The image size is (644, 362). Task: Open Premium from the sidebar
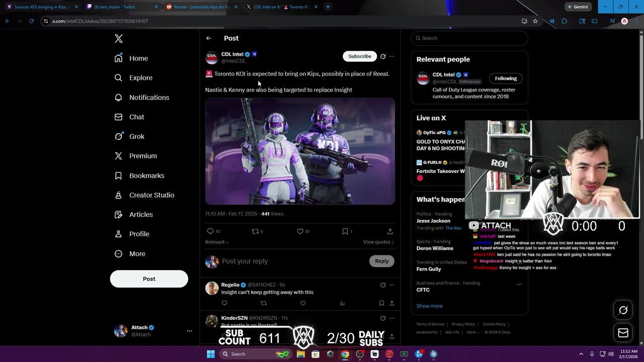coord(136,156)
